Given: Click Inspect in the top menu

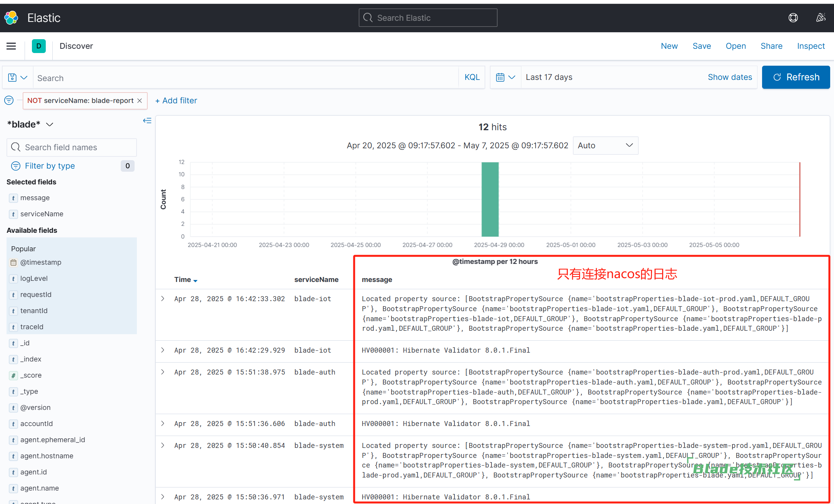Looking at the screenshot, I should [x=811, y=46].
